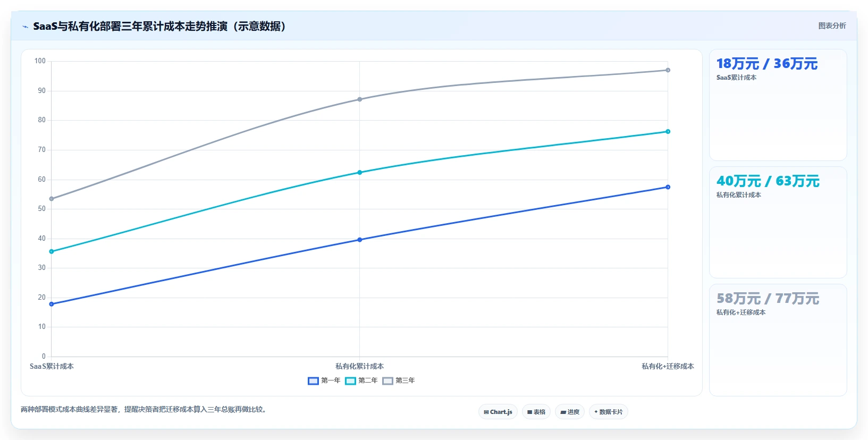Viewport: 868px width, 440px height.
Task: Toggle the 第二年 legend series
Action: pos(361,380)
